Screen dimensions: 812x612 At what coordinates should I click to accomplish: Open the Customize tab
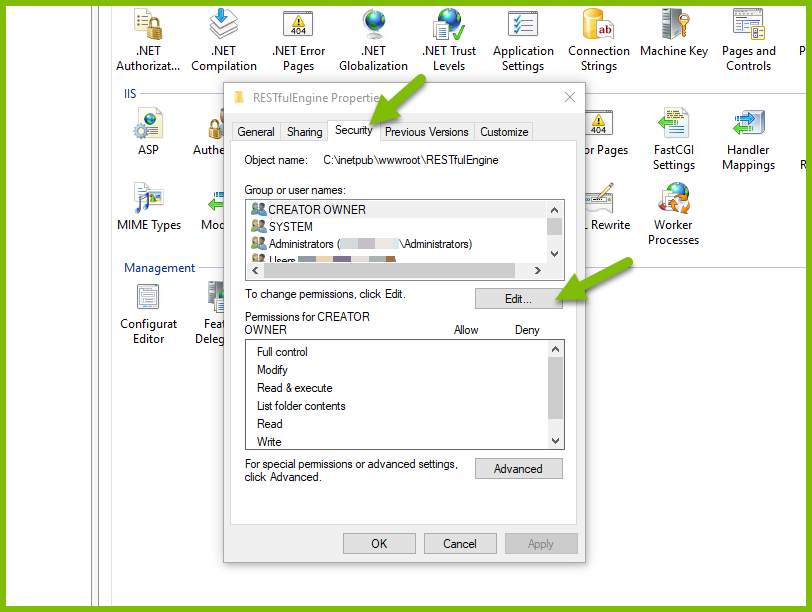pyautogui.click(x=504, y=132)
